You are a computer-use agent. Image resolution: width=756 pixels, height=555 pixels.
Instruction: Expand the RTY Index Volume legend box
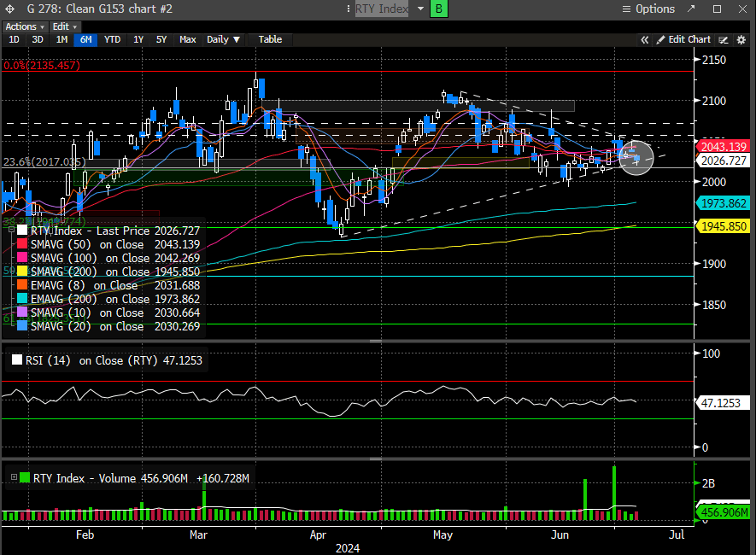coord(14,477)
